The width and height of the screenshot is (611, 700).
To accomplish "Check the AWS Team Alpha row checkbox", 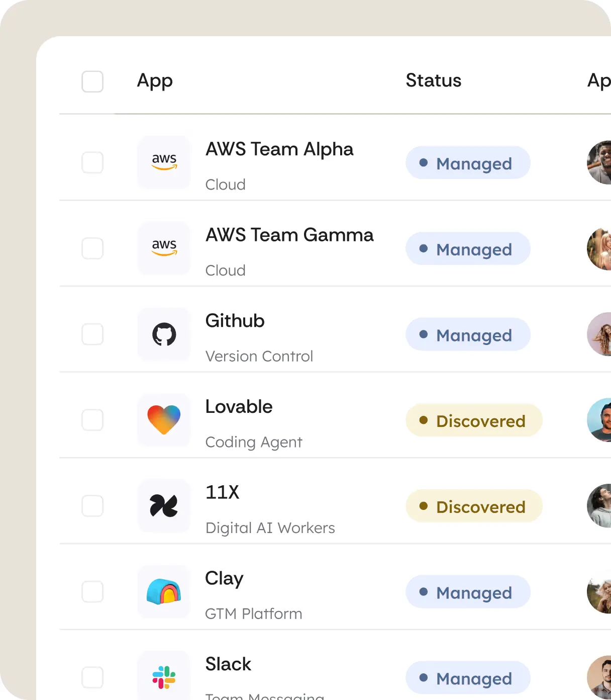I will point(92,162).
